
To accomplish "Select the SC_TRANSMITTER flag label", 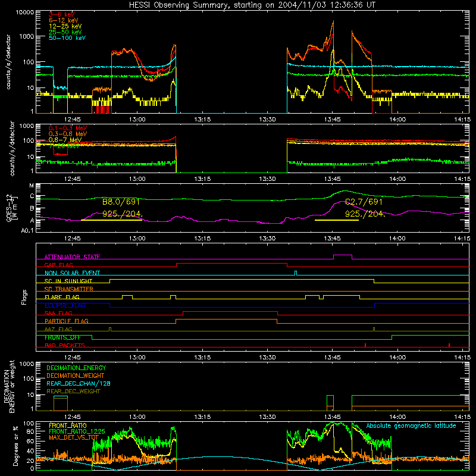I will pos(69,289).
